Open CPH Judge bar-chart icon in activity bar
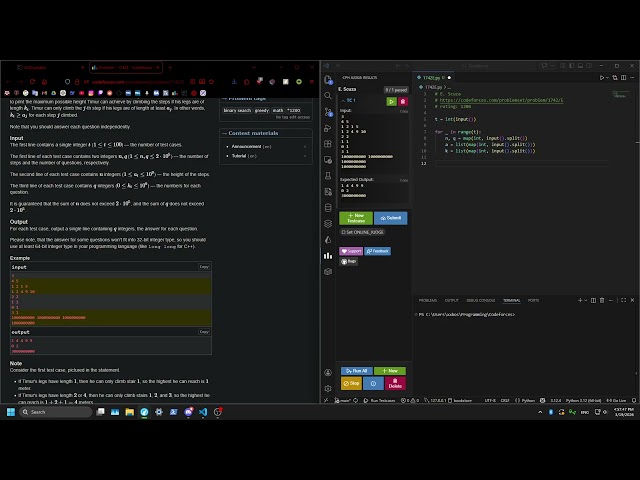The image size is (640, 480). click(x=328, y=256)
